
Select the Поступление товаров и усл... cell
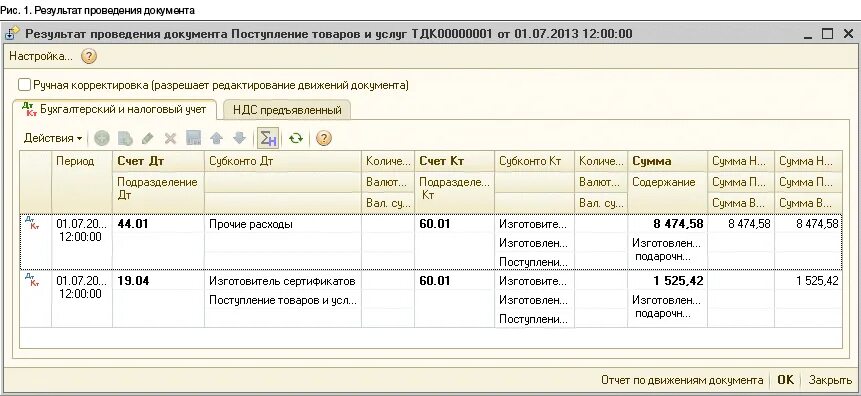(x=283, y=300)
